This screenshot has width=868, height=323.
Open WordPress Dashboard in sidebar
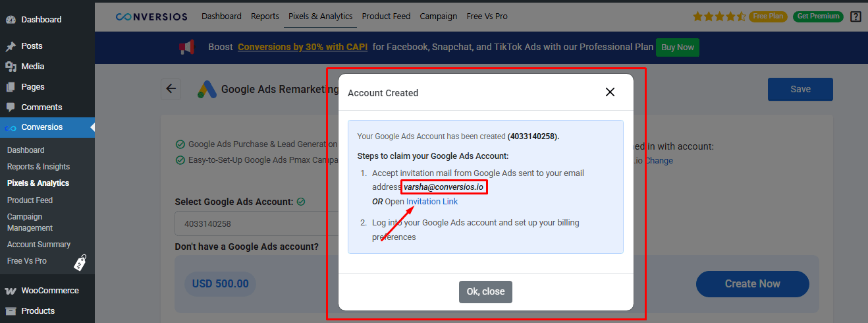41,20
